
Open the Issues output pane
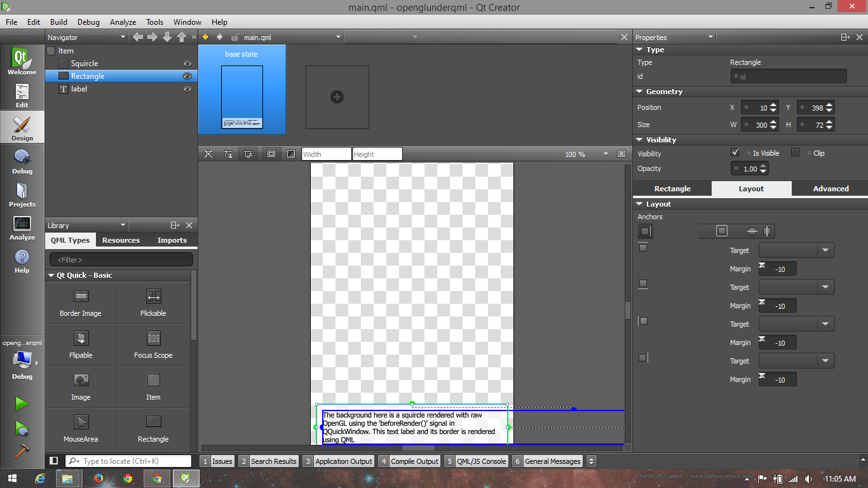[217, 461]
